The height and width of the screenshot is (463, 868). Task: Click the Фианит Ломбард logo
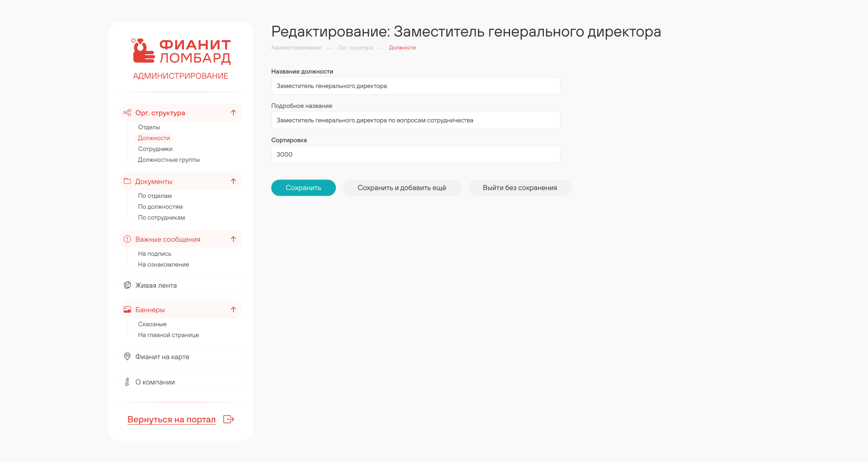(x=181, y=51)
